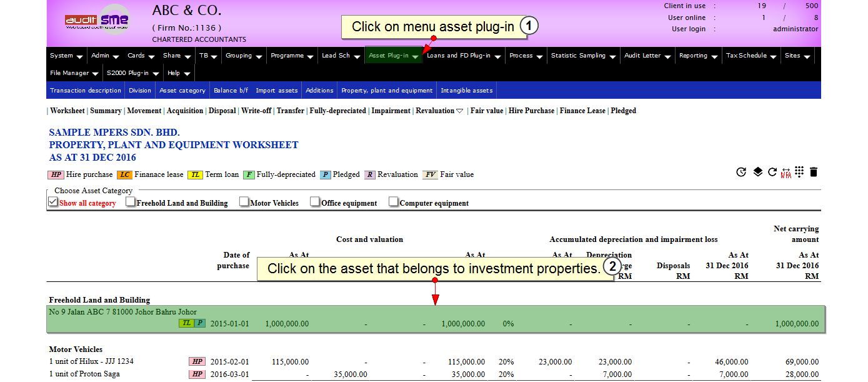Click the stacked layers icon
868x382 pixels.
[x=757, y=172]
